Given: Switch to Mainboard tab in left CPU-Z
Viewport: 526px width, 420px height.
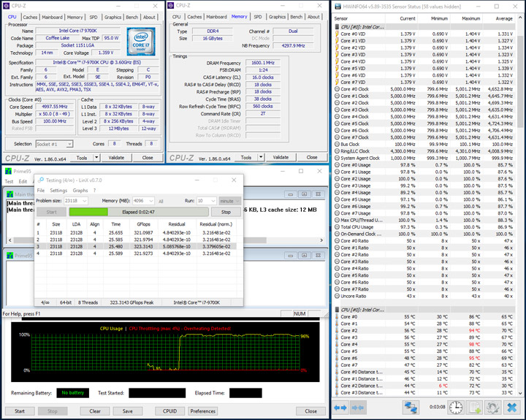Looking at the screenshot, I should click(52, 17).
